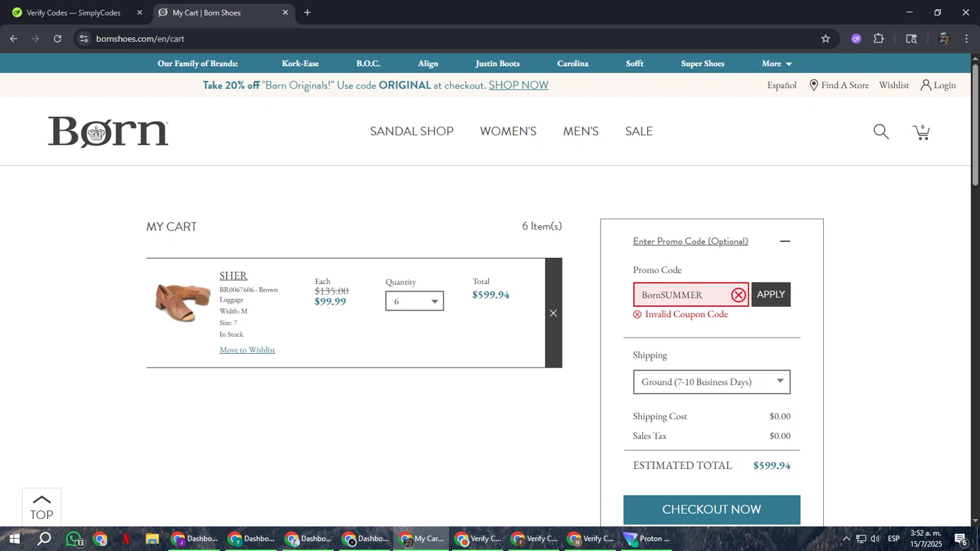
Task: Open SALE menu
Action: tap(639, 131)
